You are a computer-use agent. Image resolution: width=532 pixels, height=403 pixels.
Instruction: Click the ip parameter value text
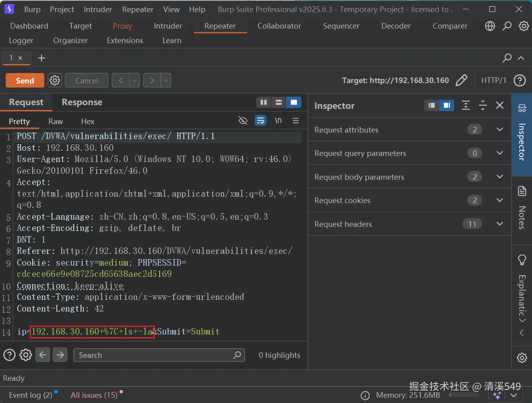(x=92, y=332)
